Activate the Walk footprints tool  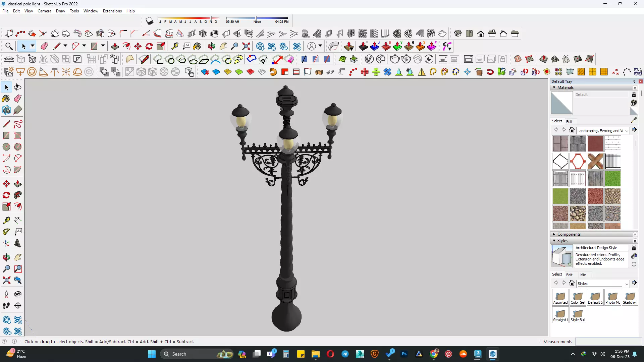6,306
